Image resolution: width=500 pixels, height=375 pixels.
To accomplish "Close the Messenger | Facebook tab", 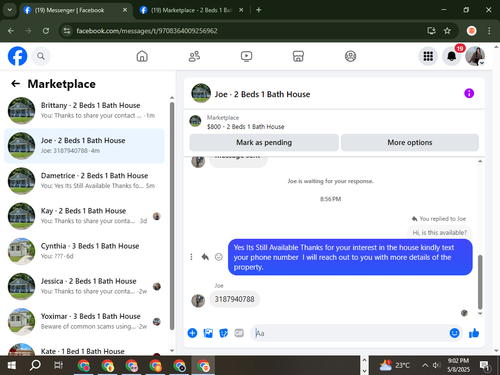I will point(125,10).
